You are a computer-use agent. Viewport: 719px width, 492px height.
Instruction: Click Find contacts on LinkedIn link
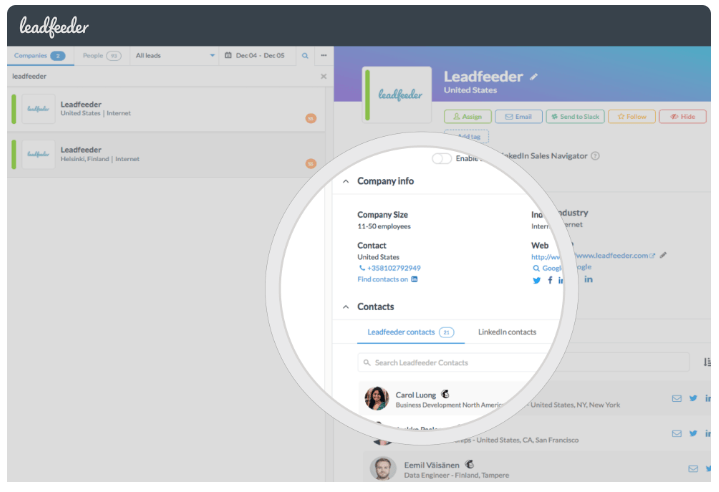[x=387, y=279]
